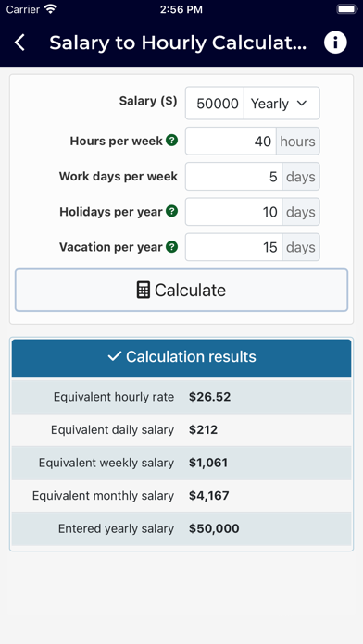Tap the back arrow icon
The image size is (363, 644).
[x=19, y=43]
